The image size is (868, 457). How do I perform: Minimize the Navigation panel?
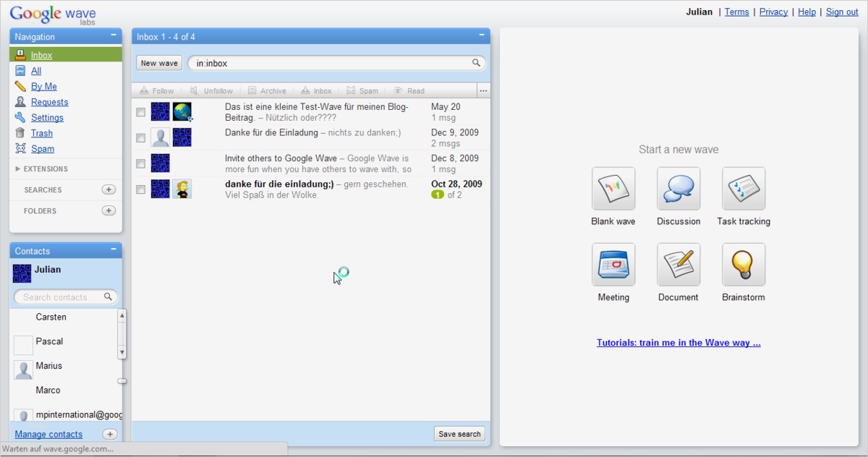point(114,35)
